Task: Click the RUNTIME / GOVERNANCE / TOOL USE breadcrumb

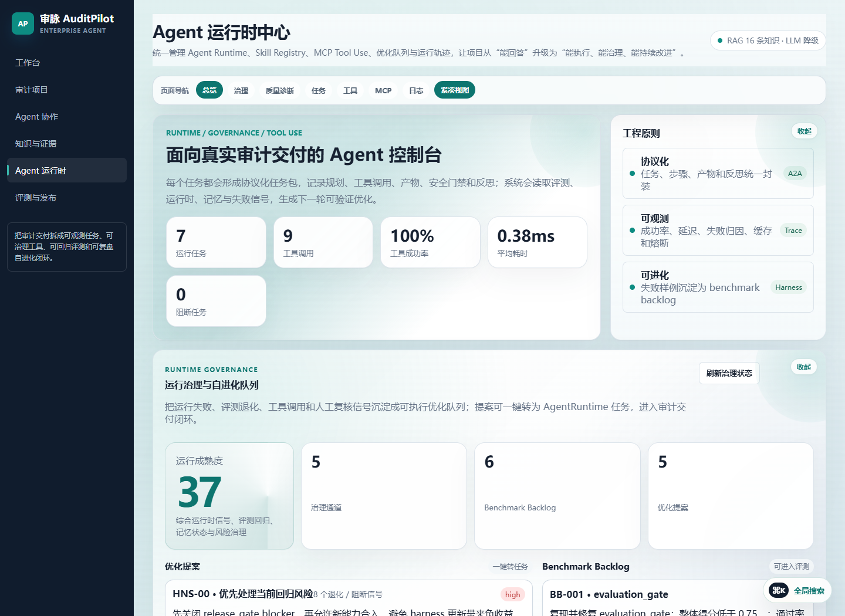Action: (x=234, y=133)
